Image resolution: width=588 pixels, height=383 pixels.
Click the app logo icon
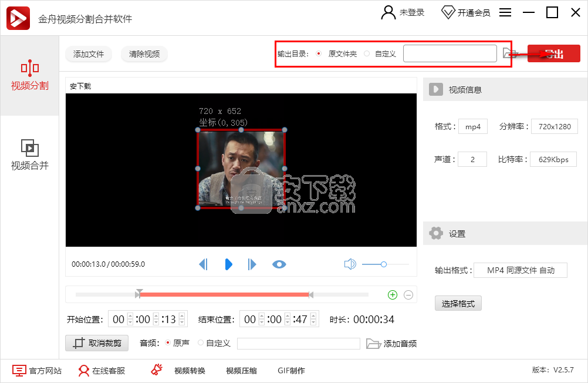click(x=18, y=18)
